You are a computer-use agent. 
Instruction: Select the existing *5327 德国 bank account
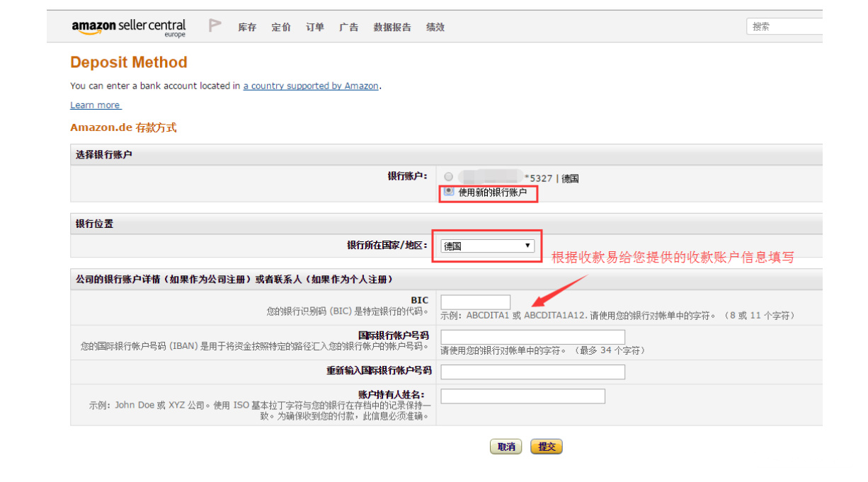pos(447,177)
